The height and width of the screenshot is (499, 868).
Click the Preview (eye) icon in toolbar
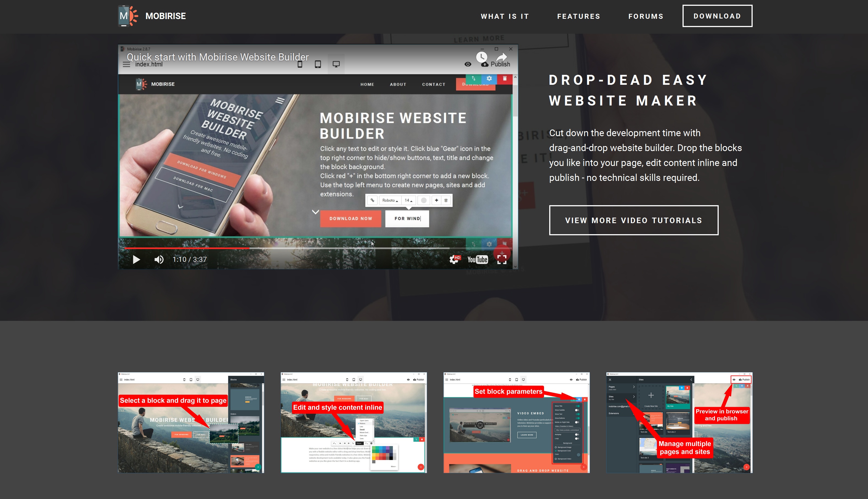467,64
